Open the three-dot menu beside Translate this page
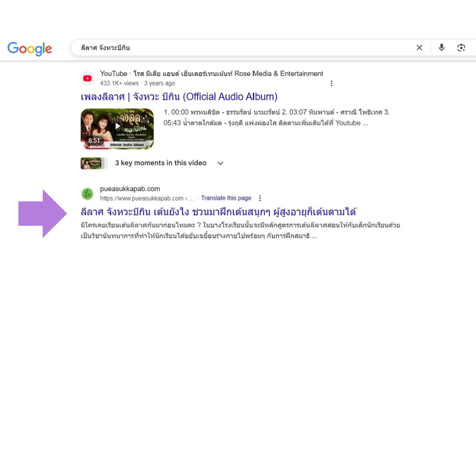Image resolution: width=476 pixels, height=476 pixels. tap(260, 198)
